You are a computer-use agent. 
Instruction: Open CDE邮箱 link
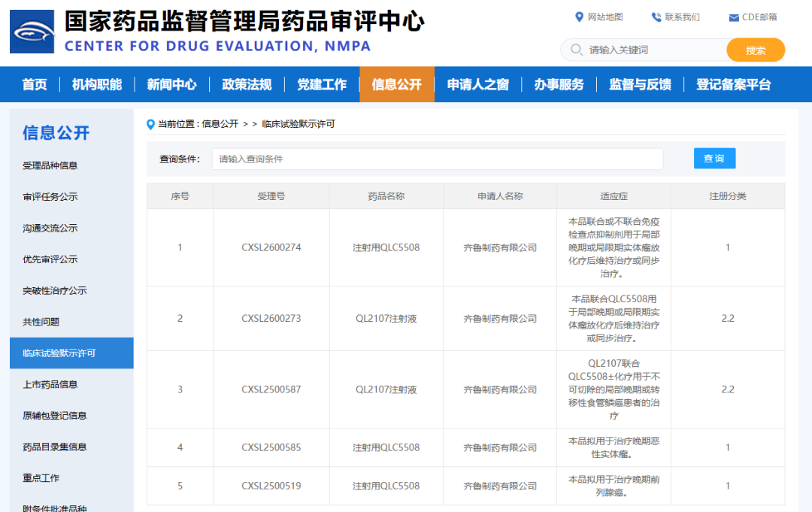(x=759, y=17)
